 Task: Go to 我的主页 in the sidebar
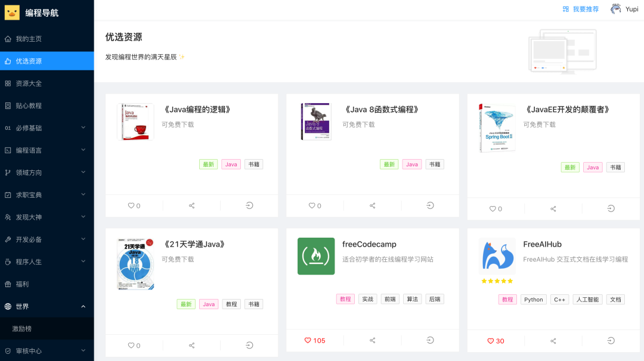[29, 39]
